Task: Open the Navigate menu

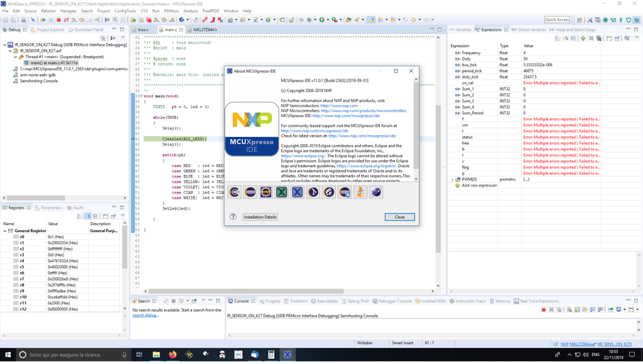Action: coord(68,11)
